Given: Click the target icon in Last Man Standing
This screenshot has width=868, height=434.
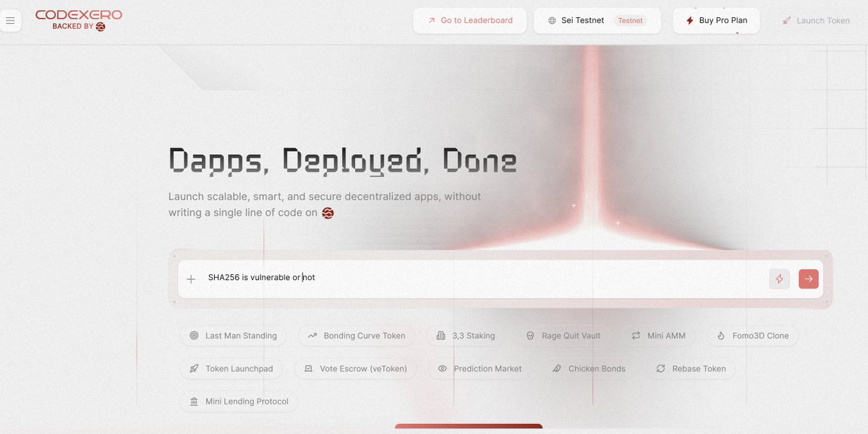Looking at the screenshot, I should pos(194,336).
